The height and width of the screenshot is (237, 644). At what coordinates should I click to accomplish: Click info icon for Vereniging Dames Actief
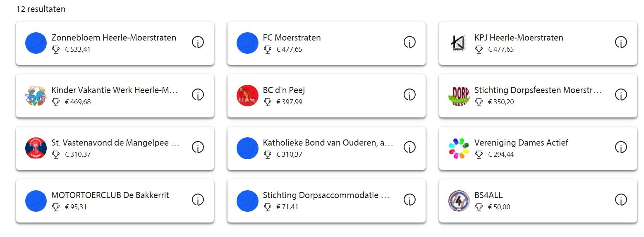[x=621, y=147]
